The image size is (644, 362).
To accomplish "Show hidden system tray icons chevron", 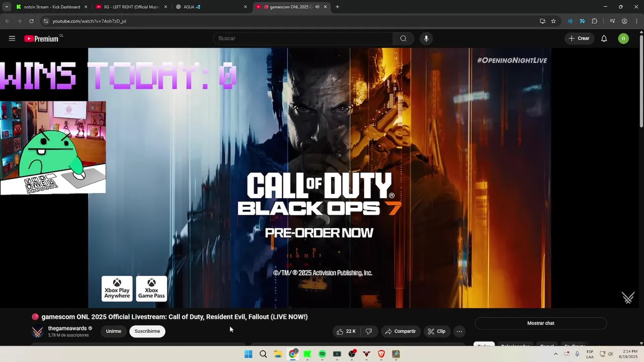I will 555,354.
